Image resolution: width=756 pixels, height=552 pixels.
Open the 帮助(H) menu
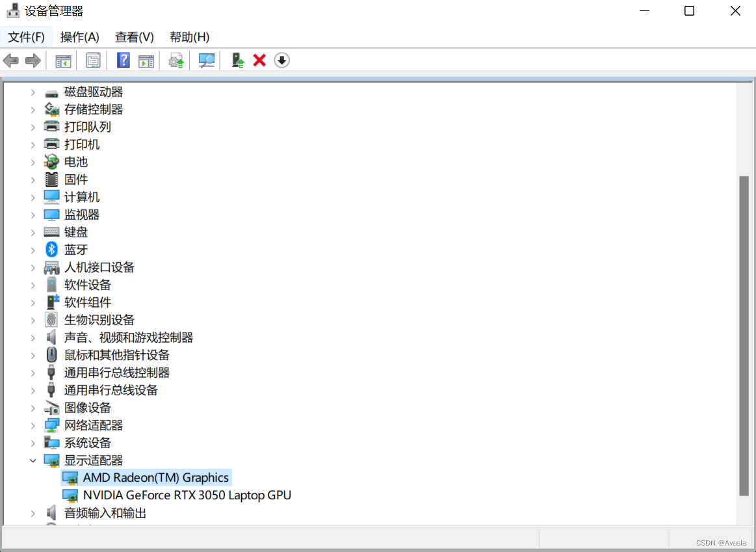(x=189, y=37)
